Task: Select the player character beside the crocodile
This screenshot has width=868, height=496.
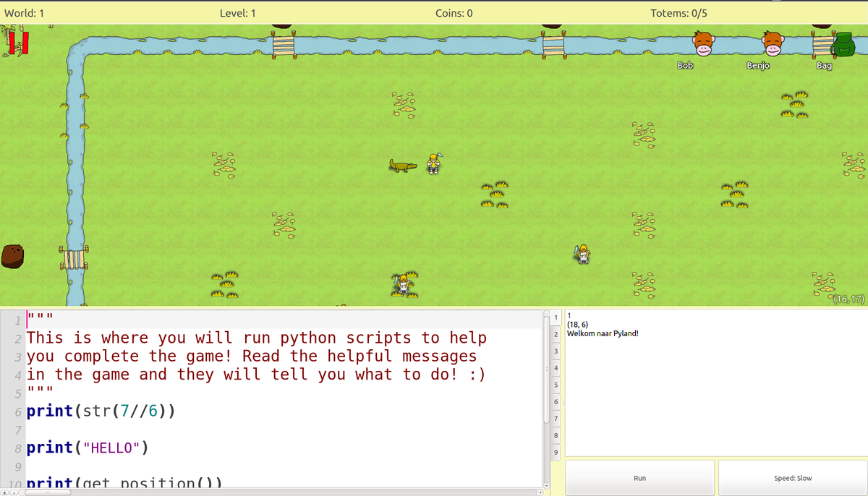Action: click(433, 165)
